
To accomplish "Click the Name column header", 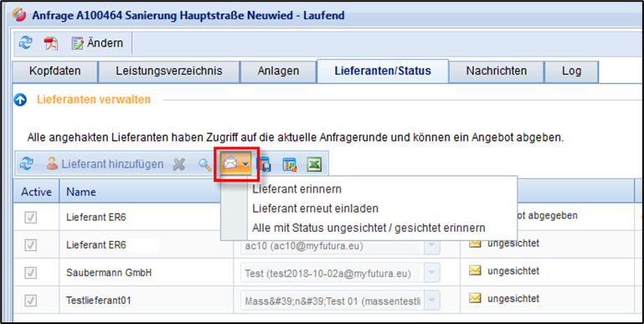I will point(81,192).
